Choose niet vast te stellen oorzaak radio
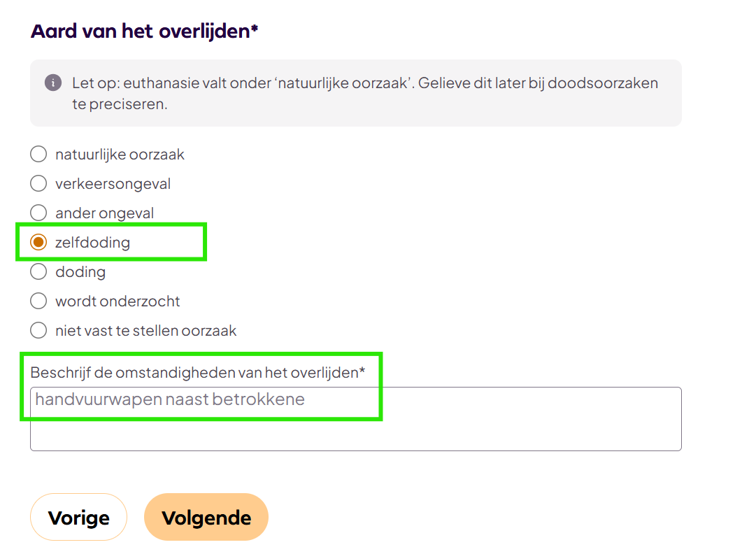The height and width of the screenshot is (554, 756). [x=38, y=330]
